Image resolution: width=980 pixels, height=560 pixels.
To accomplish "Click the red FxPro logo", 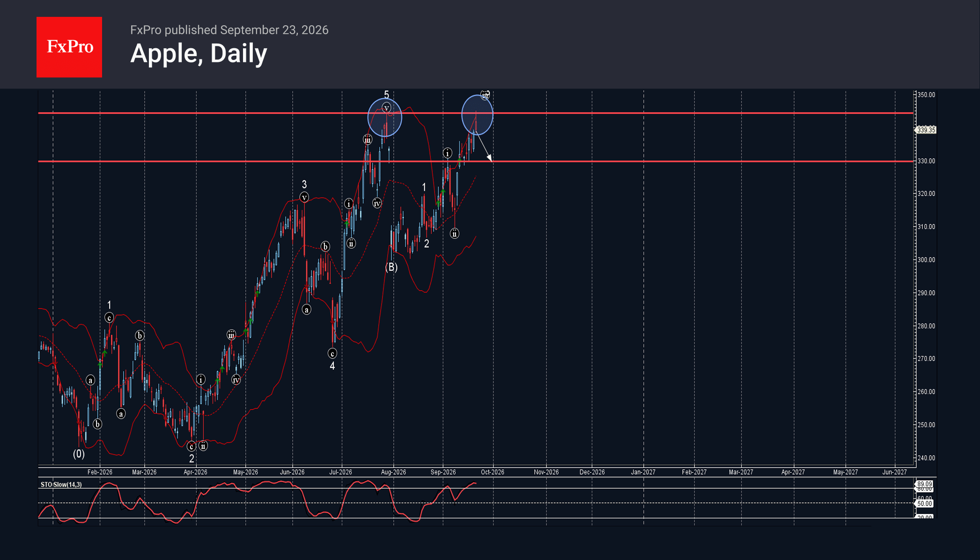I will point(69,47).
